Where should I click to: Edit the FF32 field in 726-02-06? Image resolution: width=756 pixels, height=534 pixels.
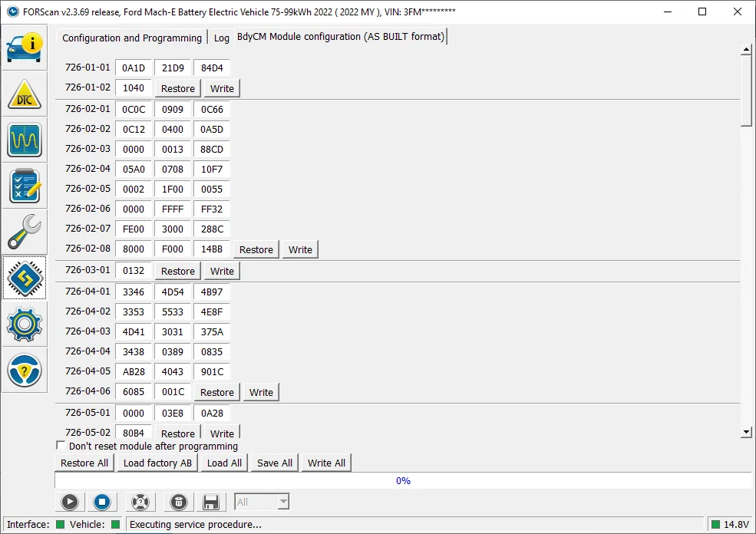click(x=212, y=209)
